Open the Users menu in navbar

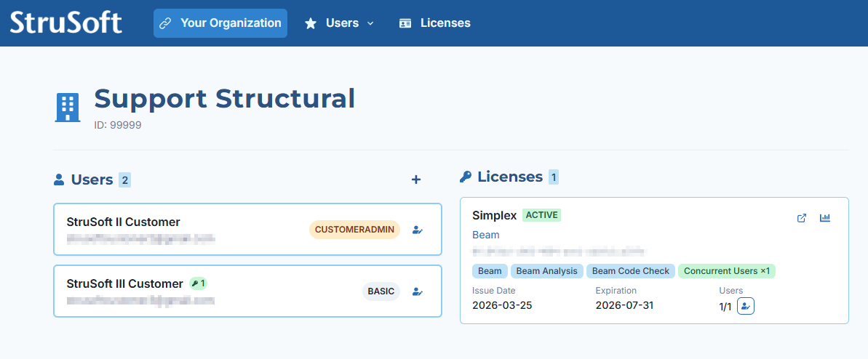[x=339, y=23]
